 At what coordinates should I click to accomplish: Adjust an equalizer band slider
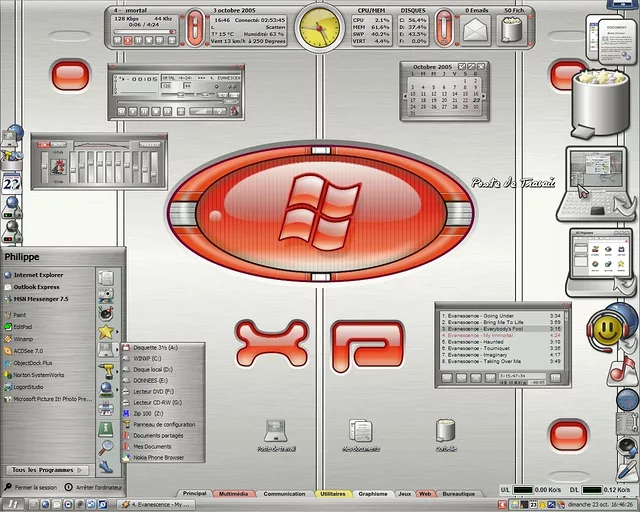coord(100,160)
